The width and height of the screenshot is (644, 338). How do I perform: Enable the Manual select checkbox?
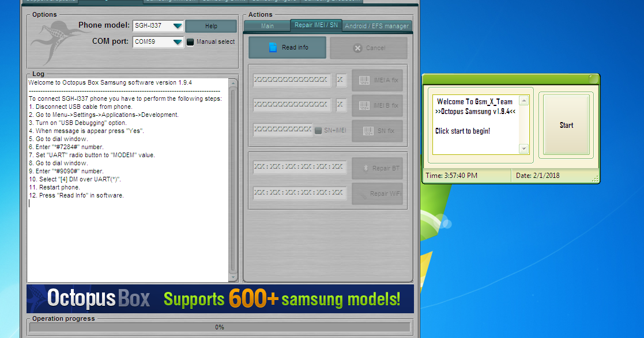[190, 42]
